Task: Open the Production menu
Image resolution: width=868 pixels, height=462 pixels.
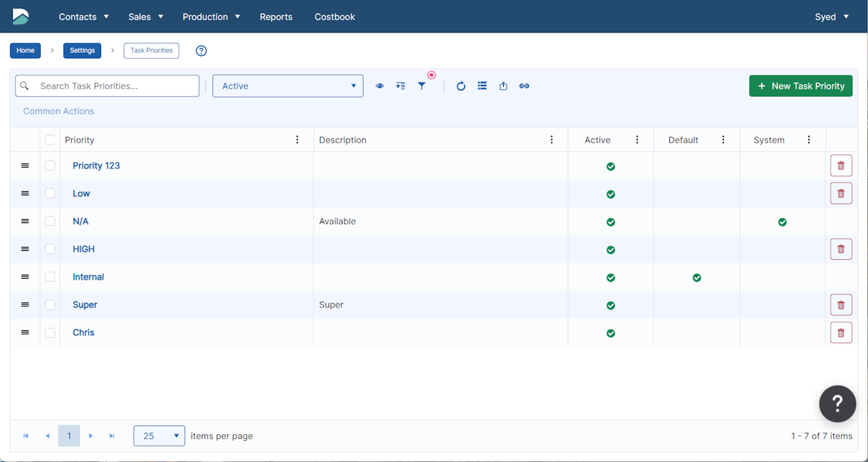Action: click(x=211, y=17)
